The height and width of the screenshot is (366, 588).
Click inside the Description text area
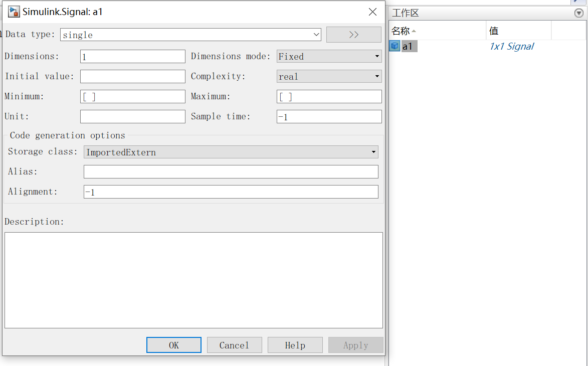tap(193, 280)
